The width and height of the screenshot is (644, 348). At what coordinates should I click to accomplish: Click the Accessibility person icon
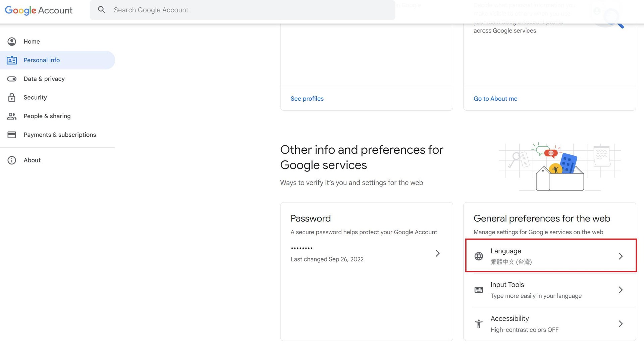tap(479, 324)
